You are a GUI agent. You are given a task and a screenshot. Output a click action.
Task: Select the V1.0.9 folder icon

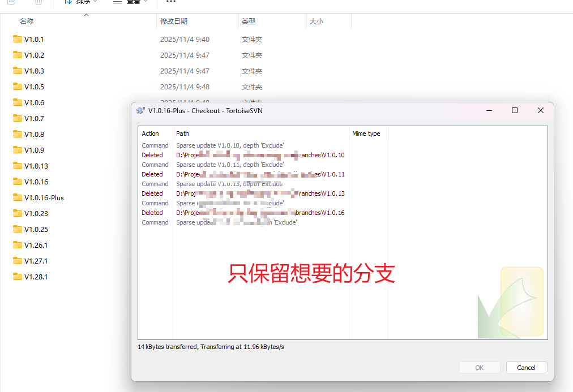pyautogui.click(x=17, y=150)
